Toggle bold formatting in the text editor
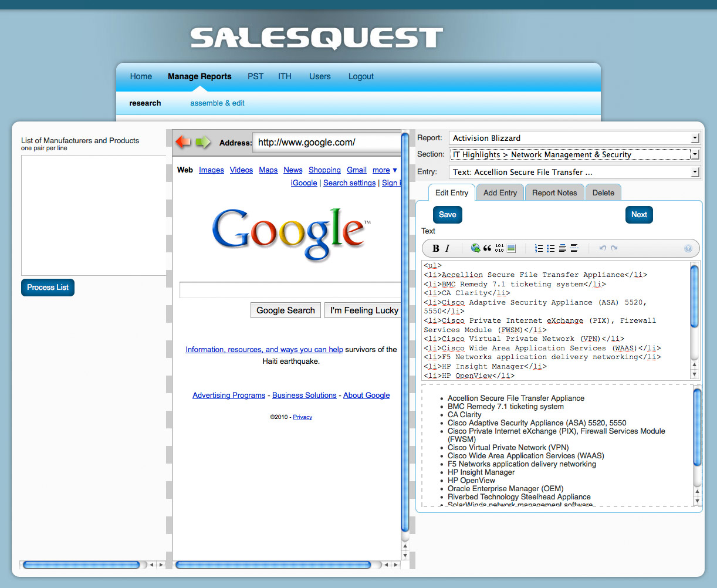The width and height of the screenshot is (717, 588). tap(435, 248)
